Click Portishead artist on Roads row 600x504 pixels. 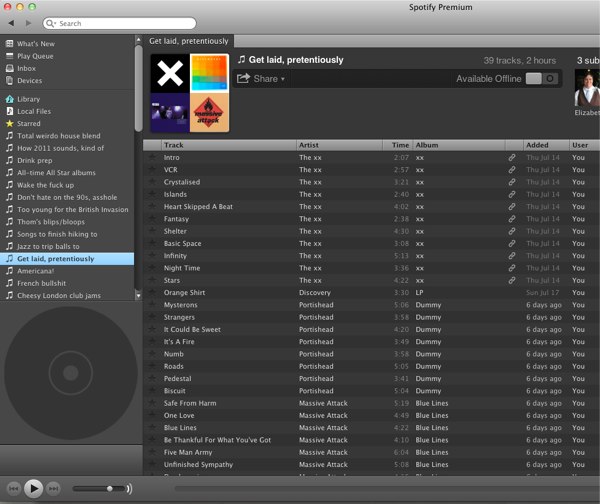pos(316,366)
